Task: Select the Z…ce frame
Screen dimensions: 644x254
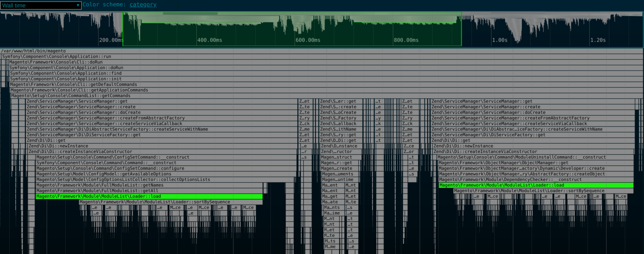Action: click(410, 146)
